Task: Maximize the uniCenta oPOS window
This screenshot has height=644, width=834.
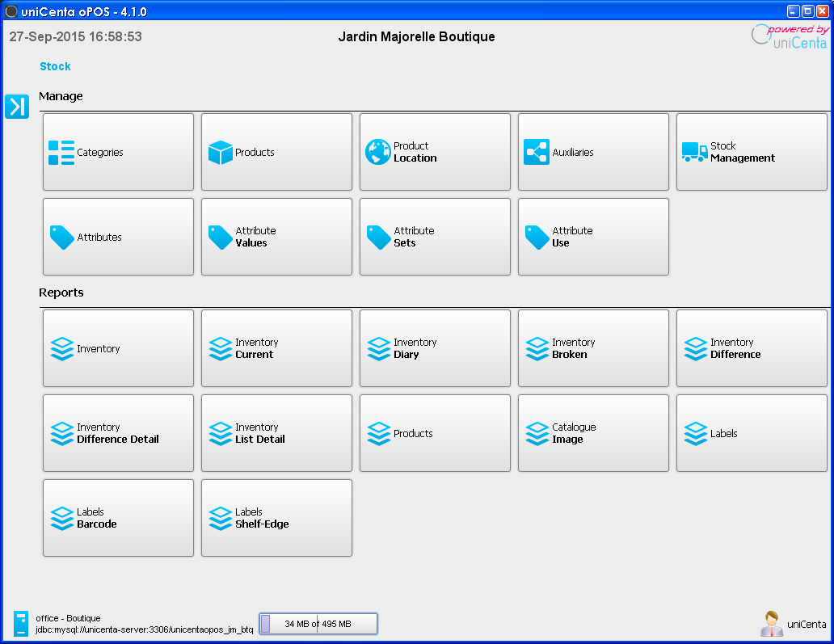Action: (807, 11)
